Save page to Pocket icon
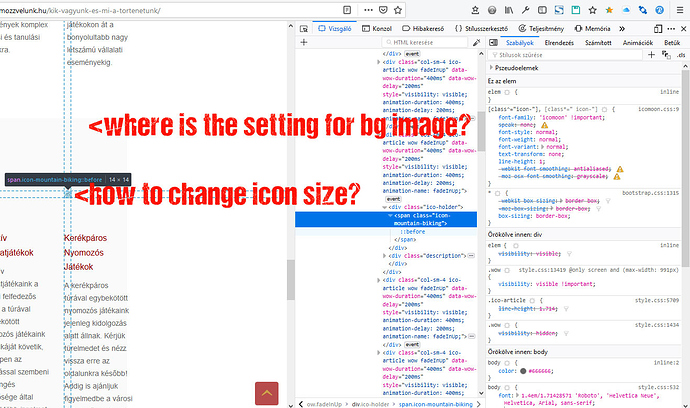Image resolution: width=690 pixels, height=408 pixels. click(x=383, y=10)
